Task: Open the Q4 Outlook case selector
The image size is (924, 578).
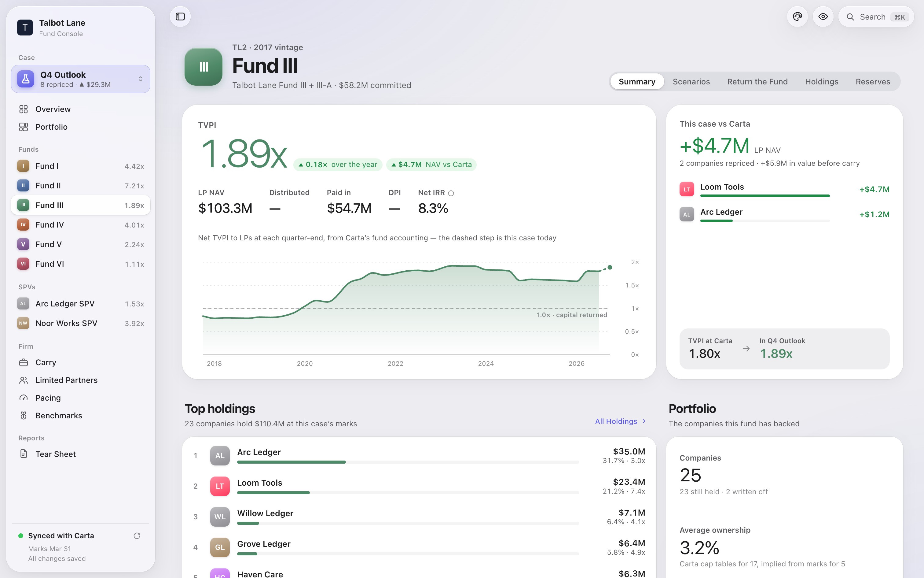Action: 81,79
